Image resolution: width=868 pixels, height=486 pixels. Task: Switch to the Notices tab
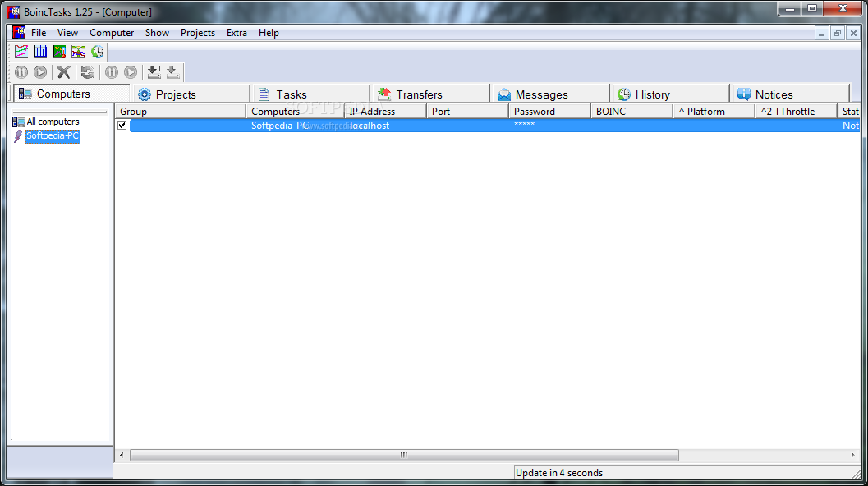coord(791,94)
